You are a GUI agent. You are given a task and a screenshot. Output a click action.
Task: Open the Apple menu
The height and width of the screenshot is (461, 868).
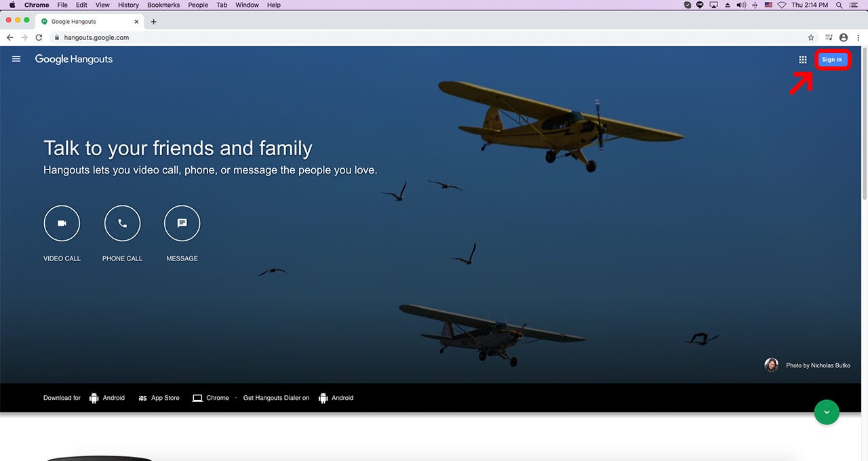(x=12, y=5)
